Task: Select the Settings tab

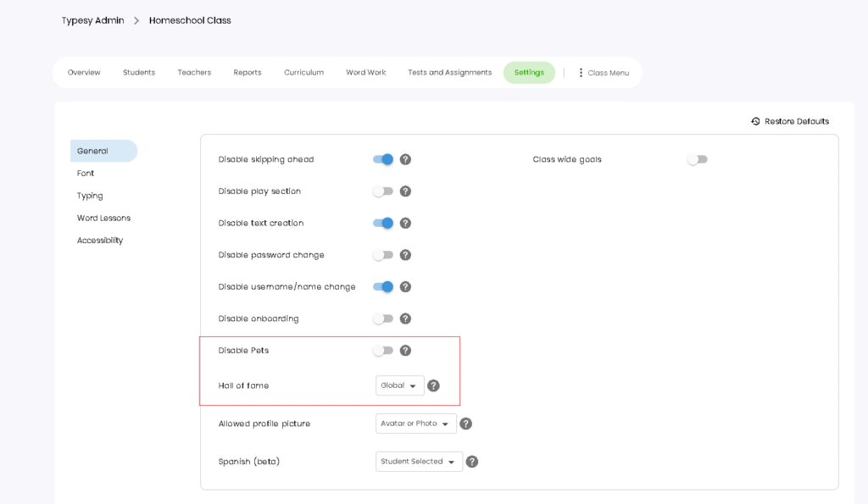Action: click(x=529, y=73)
